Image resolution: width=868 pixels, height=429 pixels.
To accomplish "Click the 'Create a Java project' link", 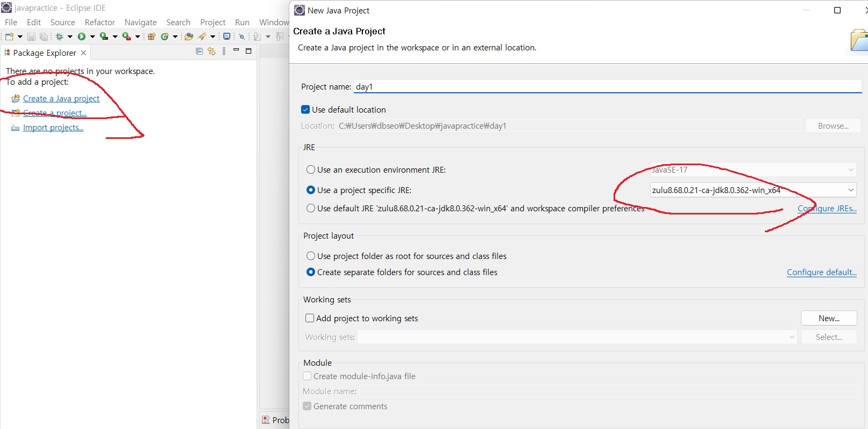I will 61,99.
